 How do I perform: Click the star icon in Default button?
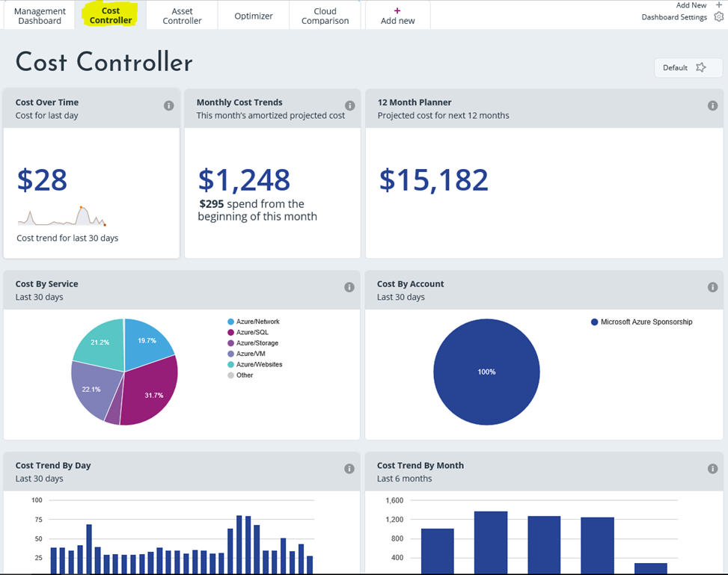pyautogui.click(x=701, y=68)
